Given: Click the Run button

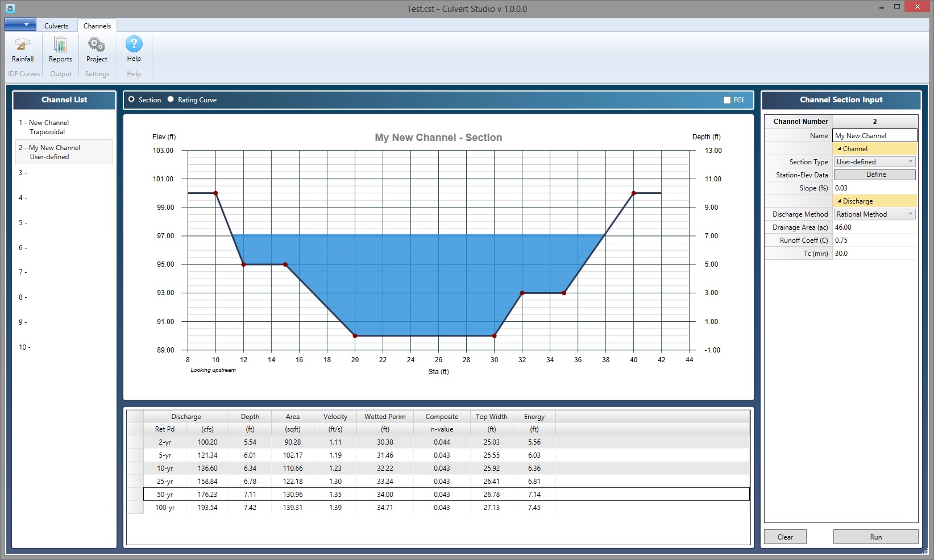Looking at the screenshot, I should tap(875, 537).
